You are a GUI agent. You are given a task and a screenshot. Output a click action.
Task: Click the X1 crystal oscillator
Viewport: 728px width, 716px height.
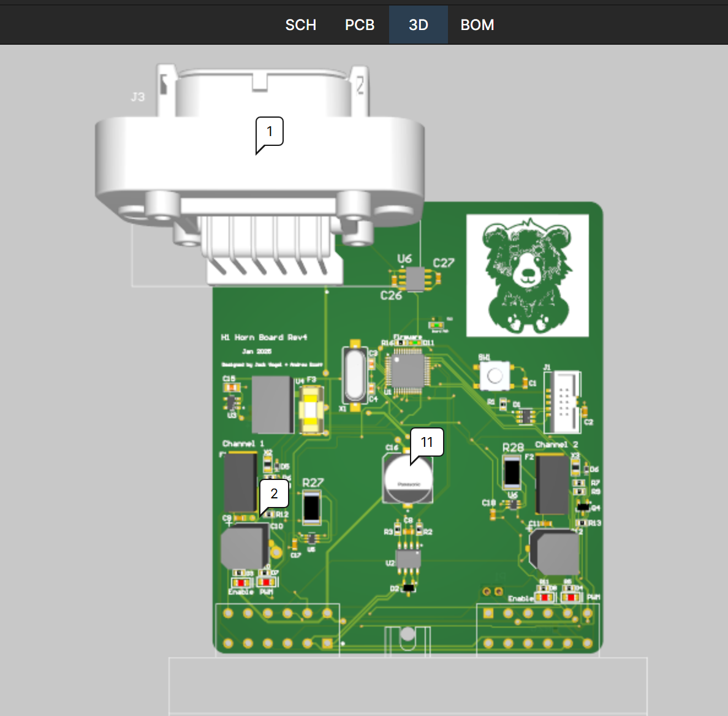tap(354, 375)
